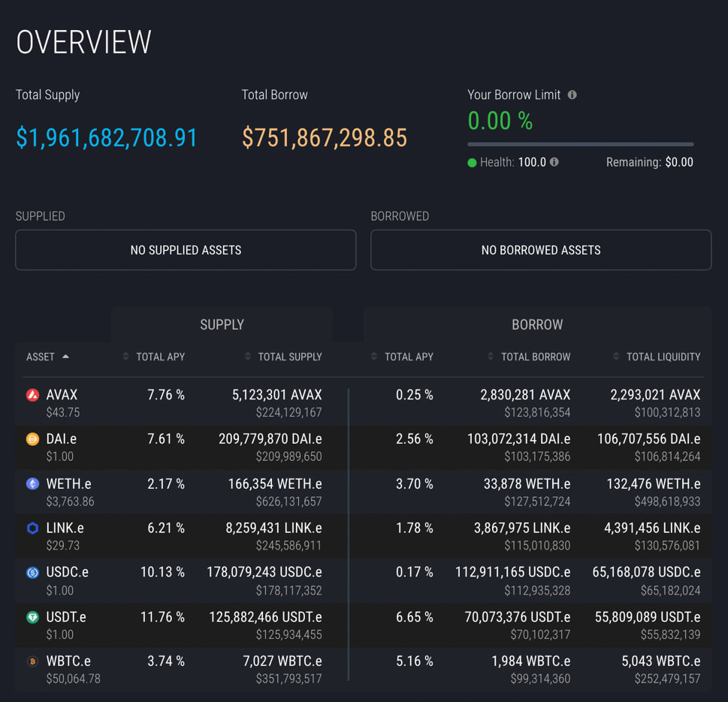
Task: Click the USDT.e token icon
Action: [32, 617]
